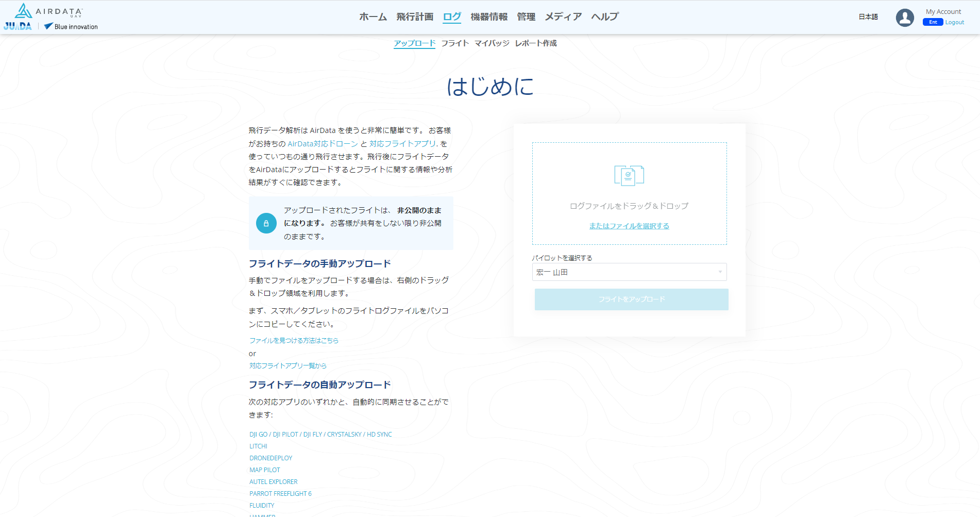Click ファイルを見つける方法はこちら link
The height and width of the screenshot is (517, 980).
pyautogui.click(x=294, y=341)
